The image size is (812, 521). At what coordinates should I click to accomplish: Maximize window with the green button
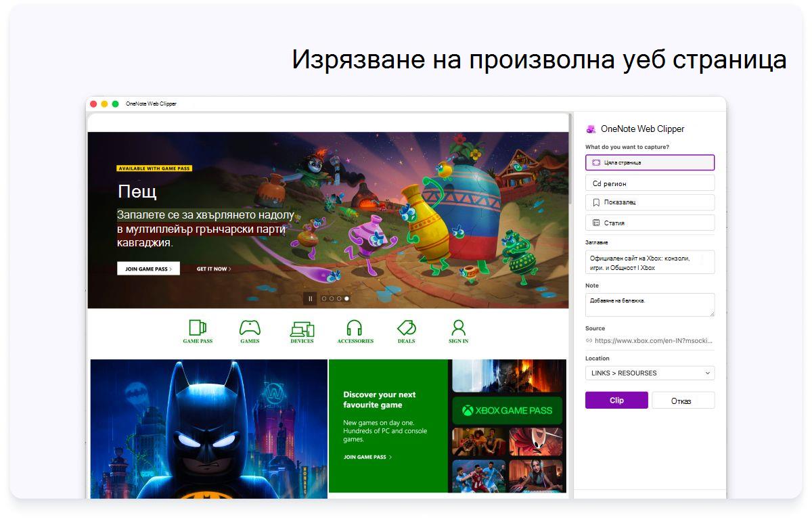coord(115,104)
